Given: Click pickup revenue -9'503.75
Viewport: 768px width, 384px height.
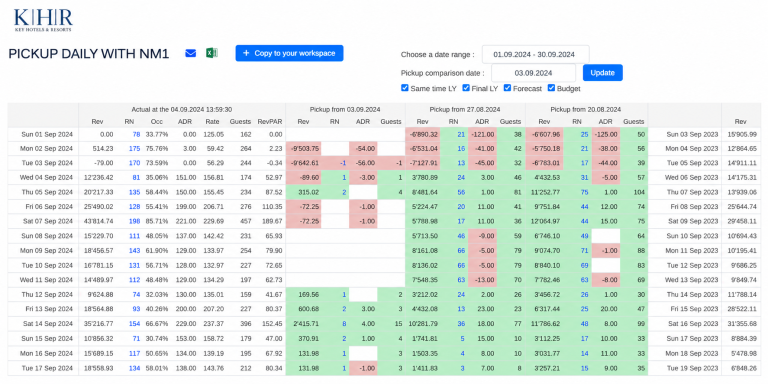Looking at the screenshot, I should (306, 148).
